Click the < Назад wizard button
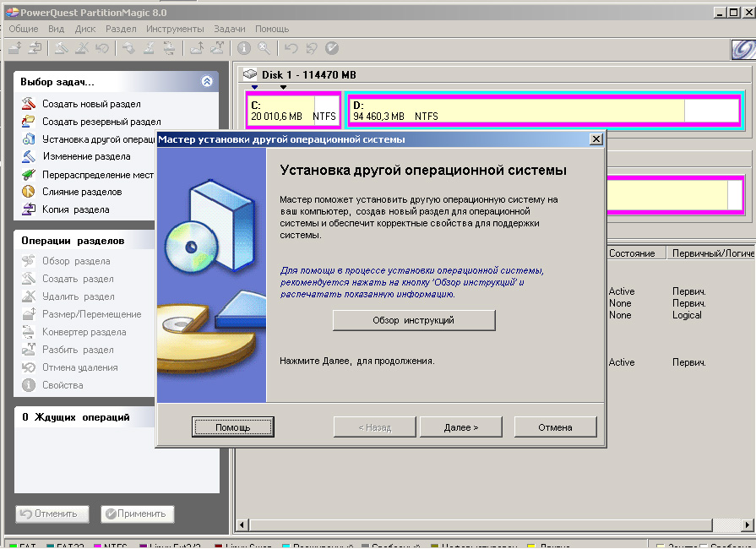756x549 pixels. (x=375, y=427)
